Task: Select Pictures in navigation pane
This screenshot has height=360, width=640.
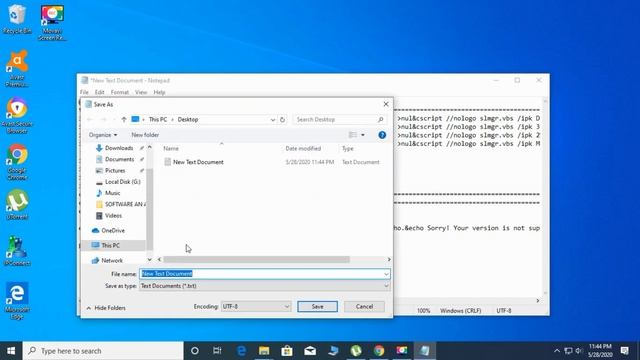Action: [x=115, y=171]
